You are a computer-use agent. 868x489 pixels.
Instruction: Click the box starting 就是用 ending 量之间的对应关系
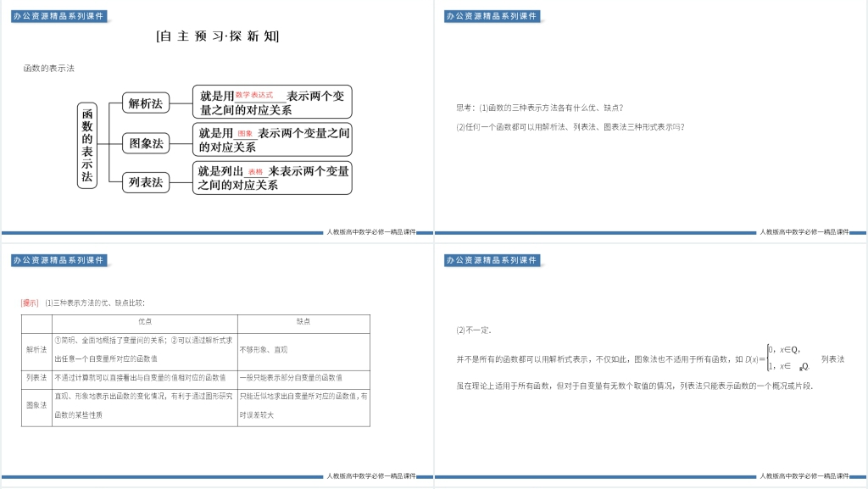click(x=272, y=102)
